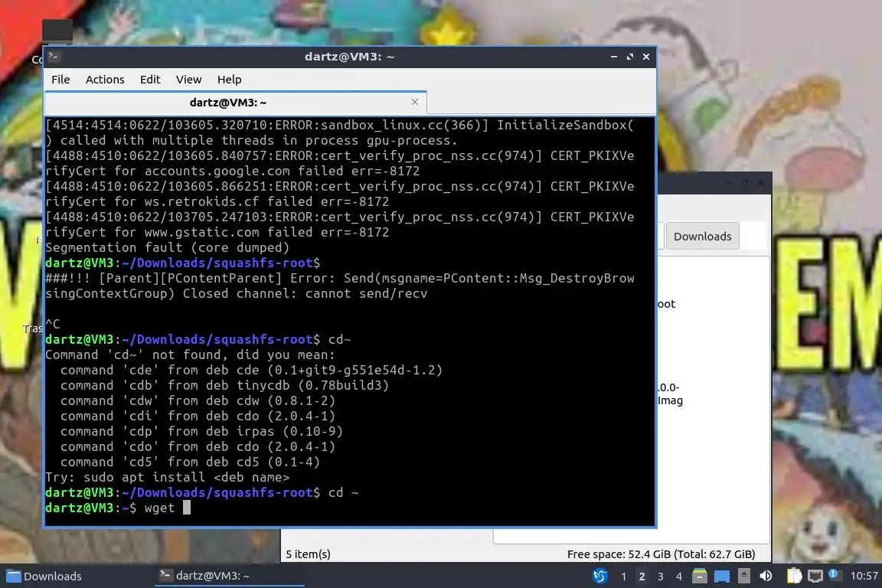The image size is (882, 588).
Task: Click the line 'command 'cdb' from deb tinycdb'
Action: pos(224,385)
